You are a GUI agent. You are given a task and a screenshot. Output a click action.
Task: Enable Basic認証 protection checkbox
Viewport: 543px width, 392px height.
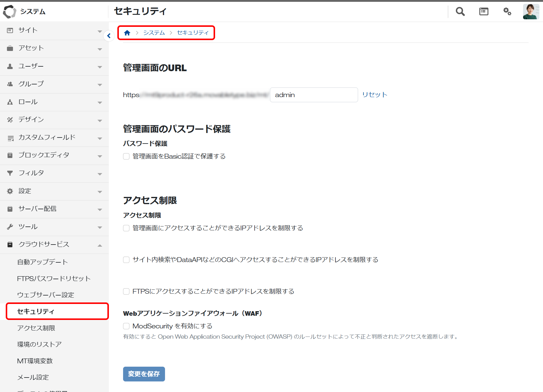(x=126, y=156)
